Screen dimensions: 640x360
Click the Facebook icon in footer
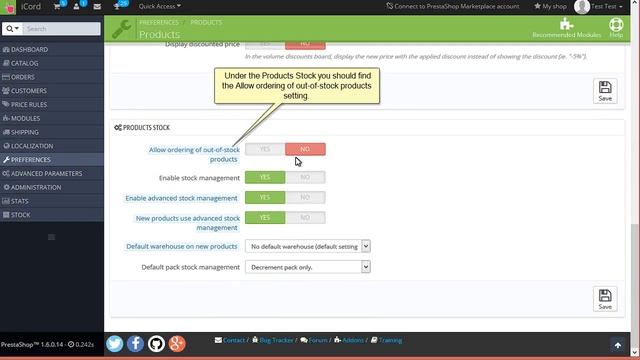pyautogui.click(x=136, y=344)
